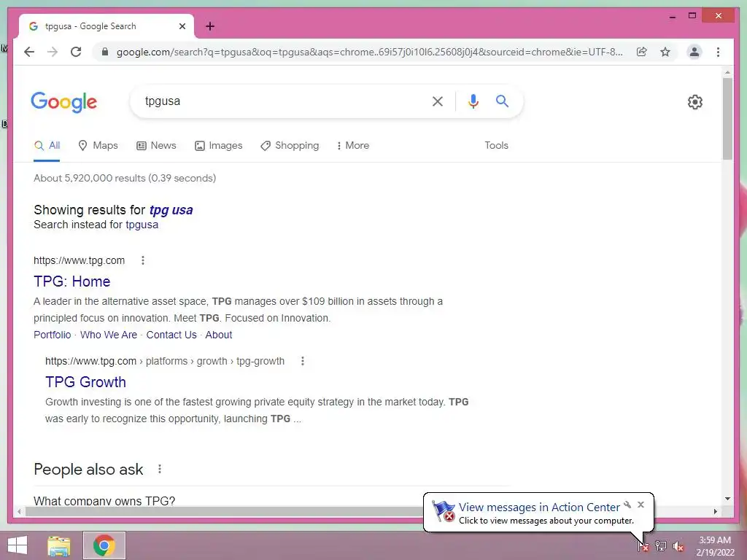Expand the More search categories

coord(353,146)
